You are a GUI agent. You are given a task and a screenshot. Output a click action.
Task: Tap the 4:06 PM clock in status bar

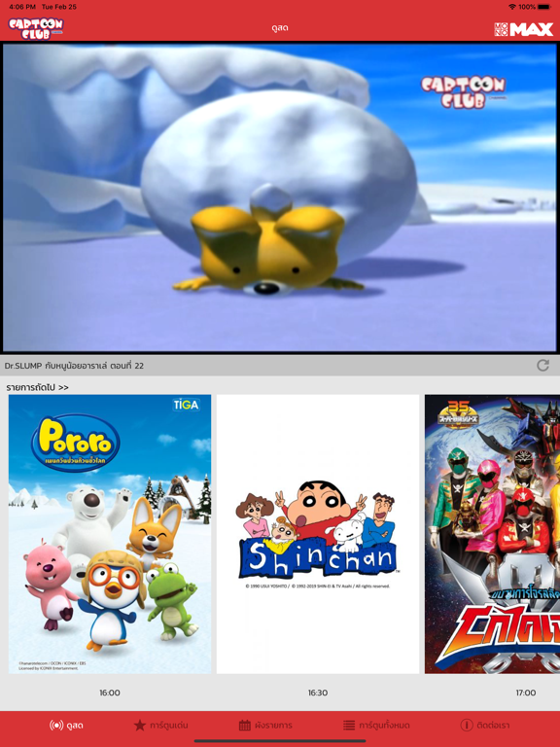pyautogui.click(x=22, y=7)
